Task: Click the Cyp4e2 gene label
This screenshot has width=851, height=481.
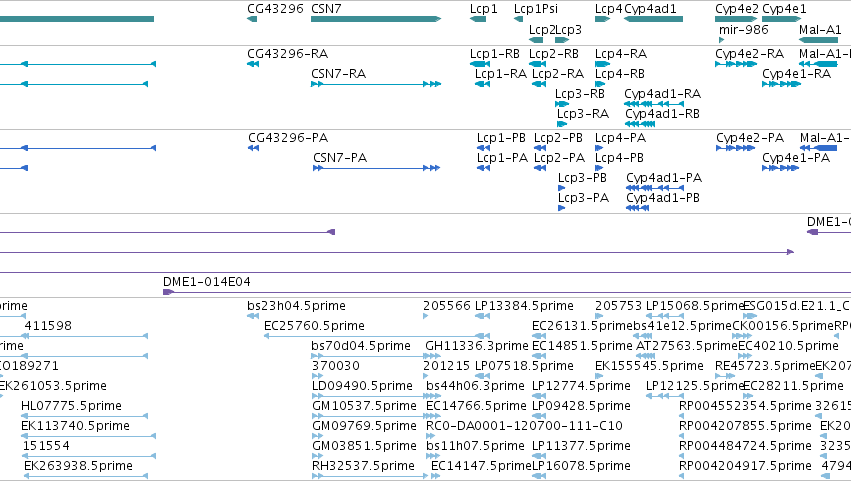Action: pyautogui.click(x=736, y=9)
